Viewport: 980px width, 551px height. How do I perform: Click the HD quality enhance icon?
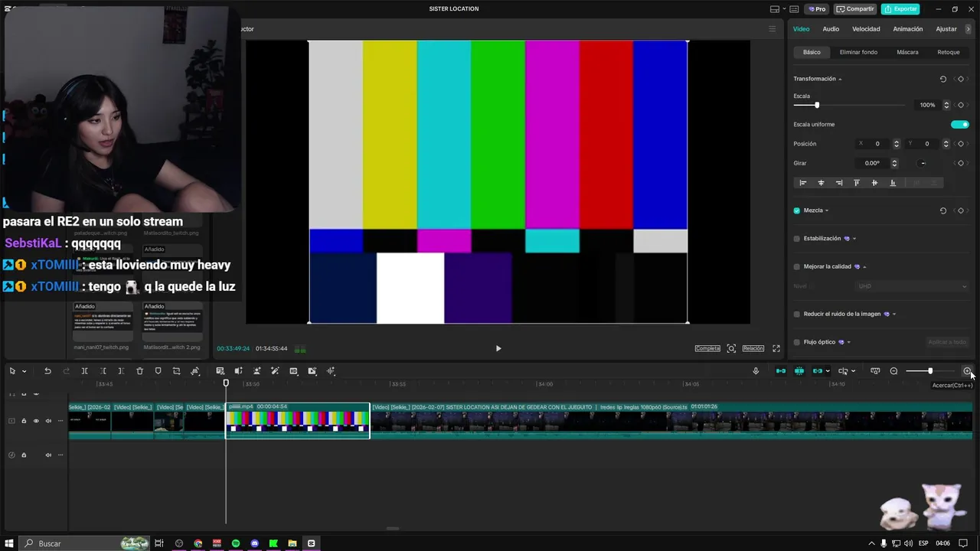pos(293,371)
